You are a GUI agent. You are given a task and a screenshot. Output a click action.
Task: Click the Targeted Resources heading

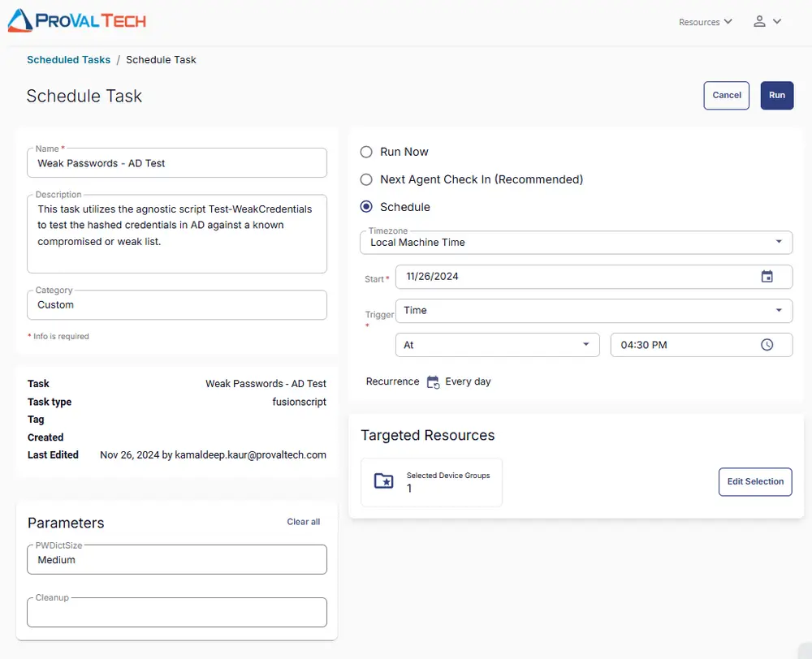pos(427,435)
